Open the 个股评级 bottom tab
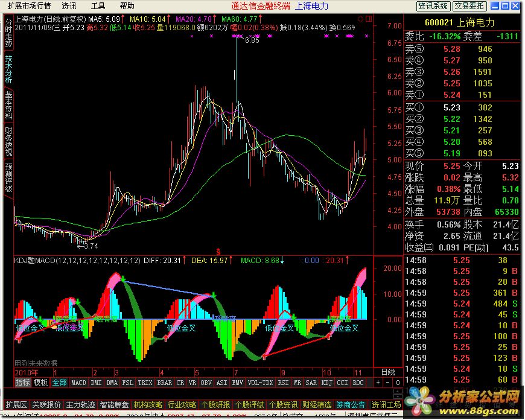This screenshot has width=525, height=420. [x=249, y=405]
